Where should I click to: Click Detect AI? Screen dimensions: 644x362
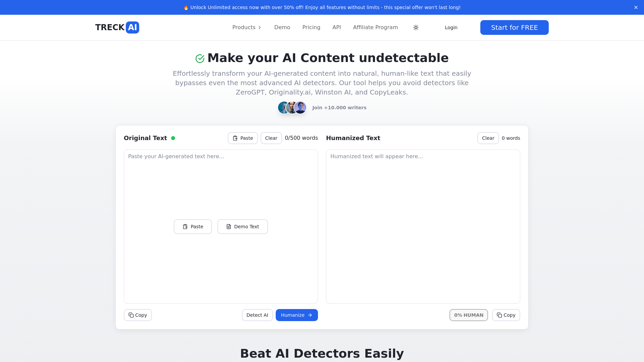point(257,315)
